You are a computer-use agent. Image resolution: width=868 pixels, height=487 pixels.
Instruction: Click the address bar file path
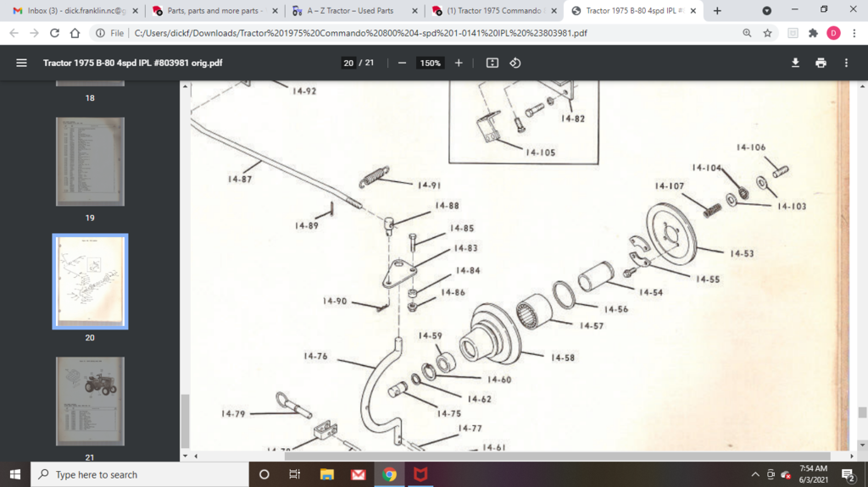(x=360, y=33)
